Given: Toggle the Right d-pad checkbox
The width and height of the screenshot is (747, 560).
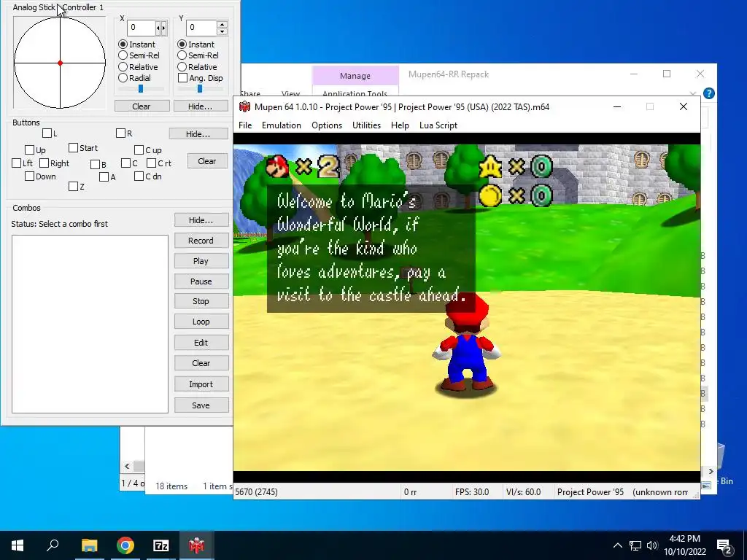Looking at the screenshot, I should tap(44, 163).
